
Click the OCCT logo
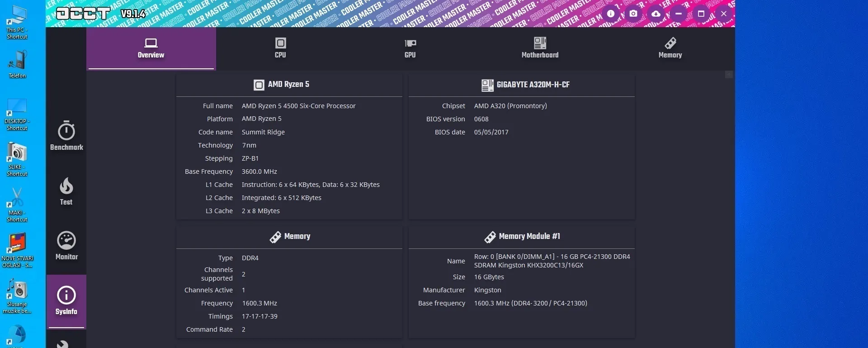click(x=83, y=14)
